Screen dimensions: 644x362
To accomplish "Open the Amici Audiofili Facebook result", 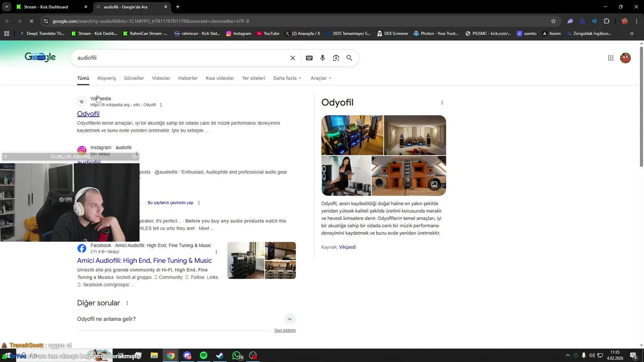I will tap(144, 260).
